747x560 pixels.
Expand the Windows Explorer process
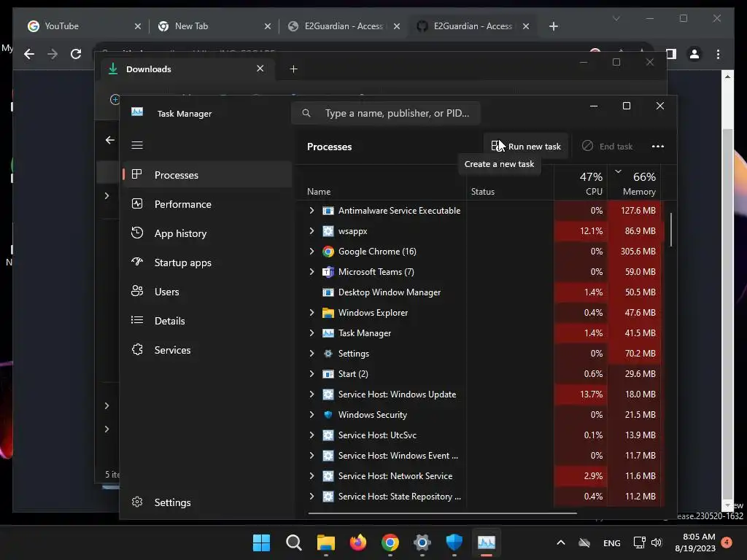[x=311, y=313]
